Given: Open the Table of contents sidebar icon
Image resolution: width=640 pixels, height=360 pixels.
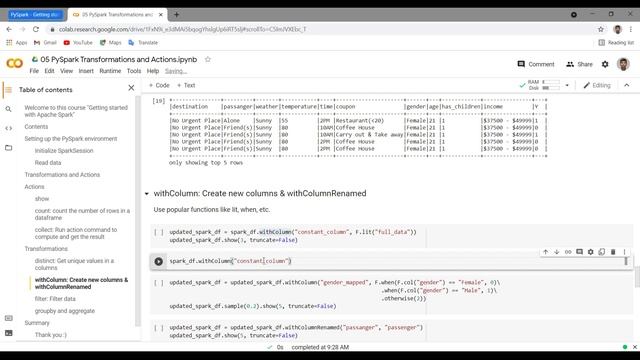Looking at the screenshot, I should click(8, 90).
